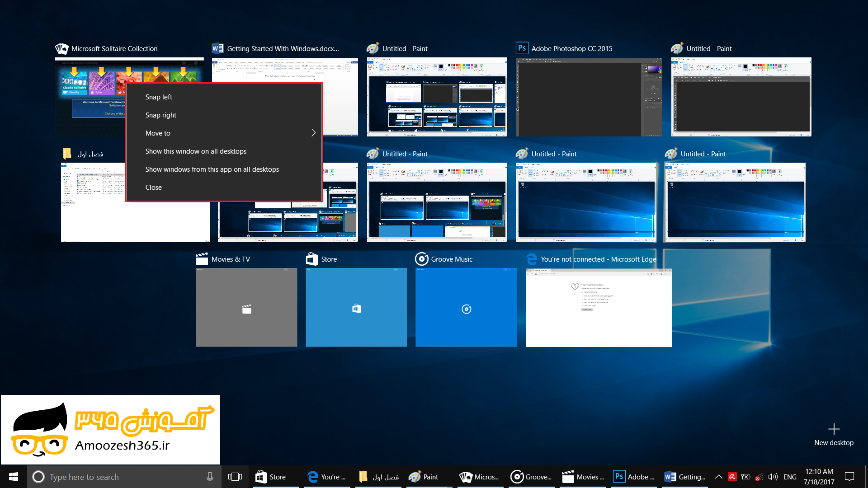
Task: Click the volume speaker tray icon
Action: tap(773, 477)
